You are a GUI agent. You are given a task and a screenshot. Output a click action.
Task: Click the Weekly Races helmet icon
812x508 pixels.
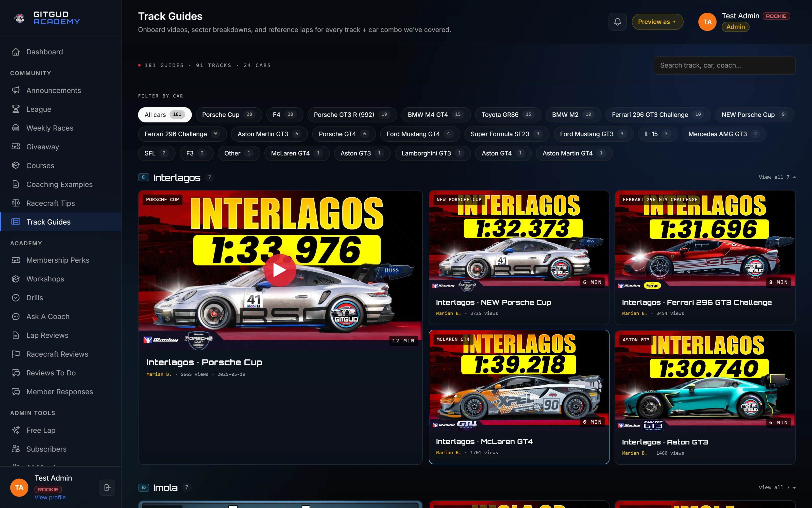(x=16, y=128)
